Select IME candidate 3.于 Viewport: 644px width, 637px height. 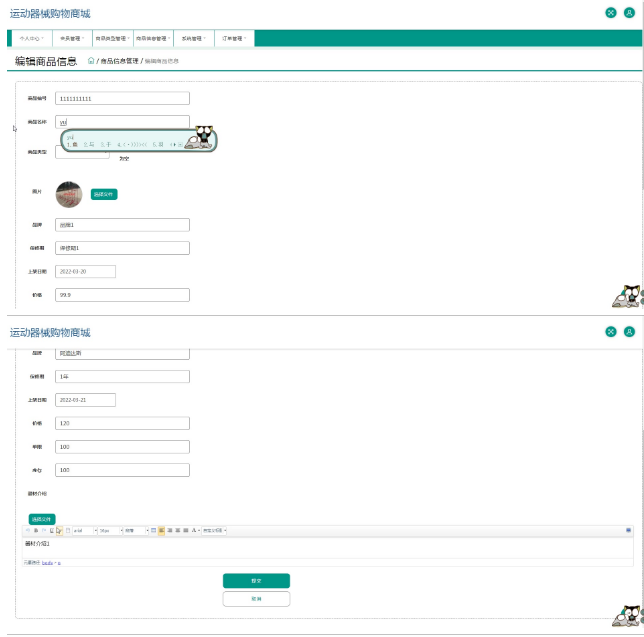[106, 145]
